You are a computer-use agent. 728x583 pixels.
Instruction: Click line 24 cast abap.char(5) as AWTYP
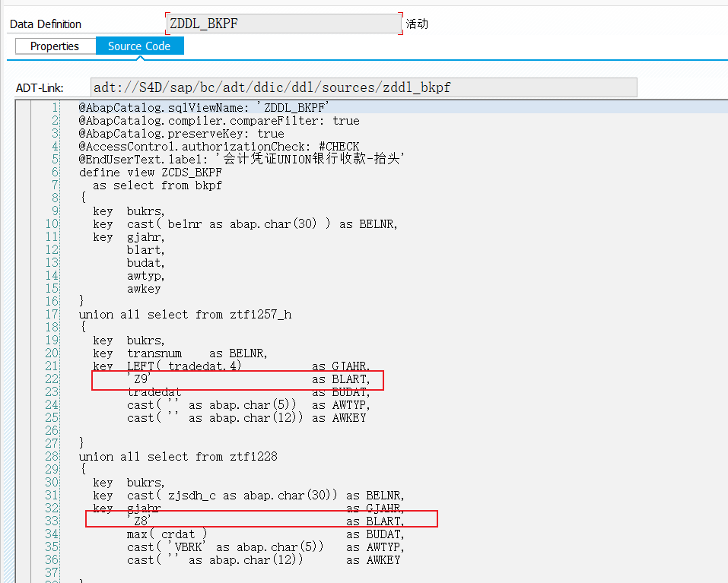(x=249, y=405)
